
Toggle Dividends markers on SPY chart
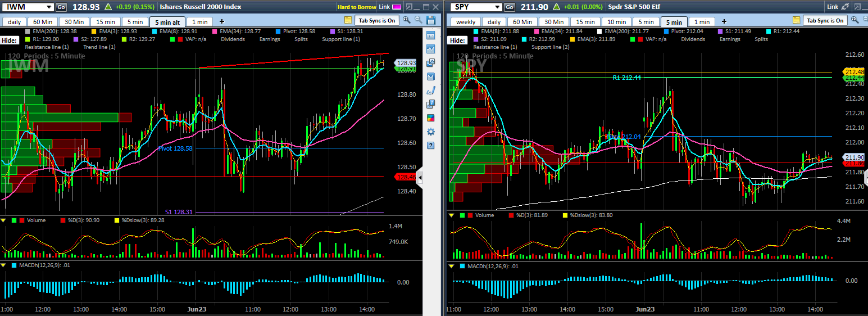(694, 39)
